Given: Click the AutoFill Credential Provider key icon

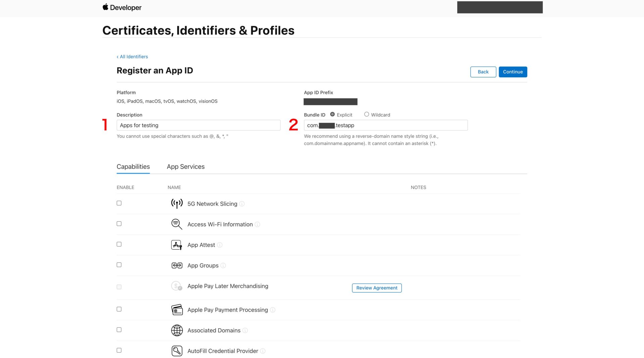Looking at the screenshot, I should pyautogui.click(x=177, y=350).
